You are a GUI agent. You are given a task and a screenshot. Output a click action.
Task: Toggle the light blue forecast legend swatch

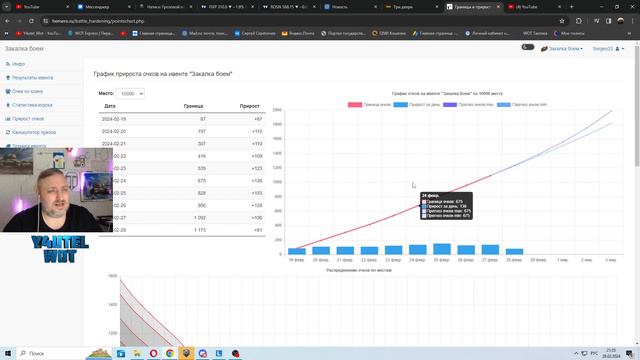coord(504,105)
